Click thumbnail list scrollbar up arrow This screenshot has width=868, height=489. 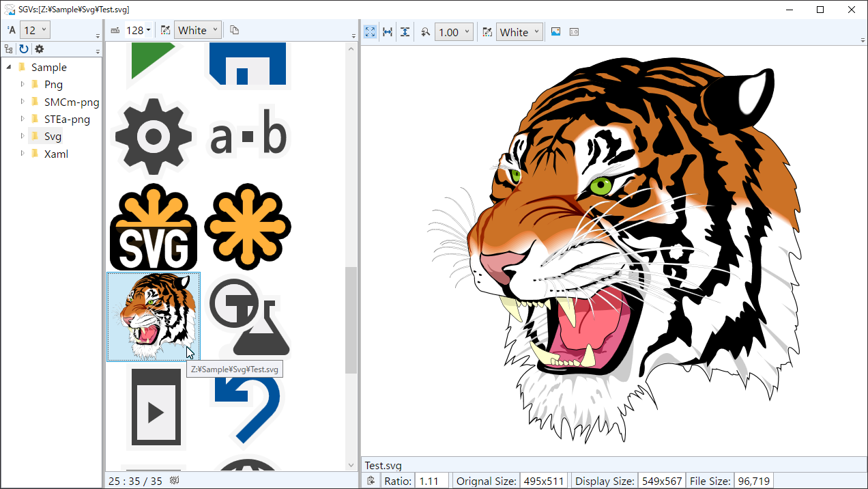351,48
